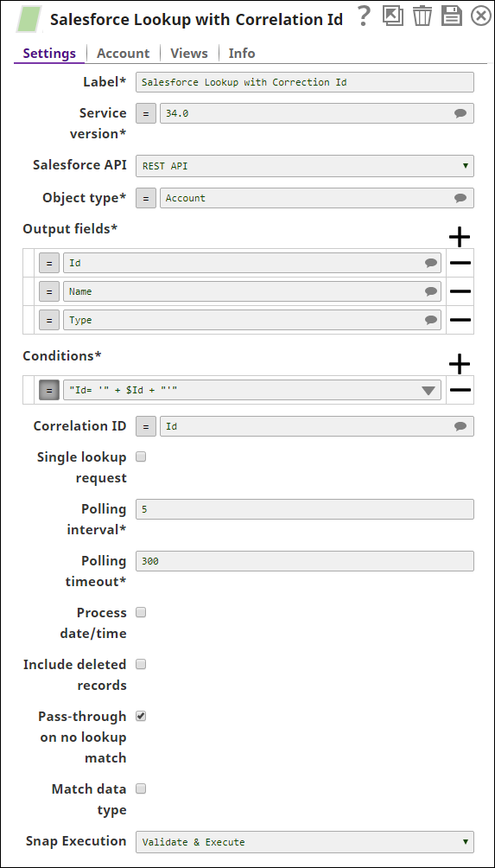Remove the Type output field row
Screen dimensions: 495x868
460,320
